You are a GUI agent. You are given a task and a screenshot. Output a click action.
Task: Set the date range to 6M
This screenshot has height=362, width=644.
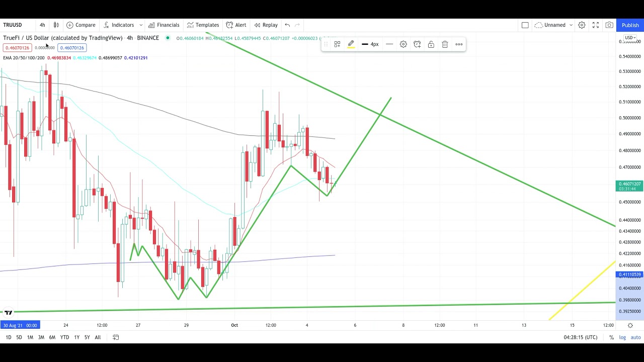coord(52,337)
